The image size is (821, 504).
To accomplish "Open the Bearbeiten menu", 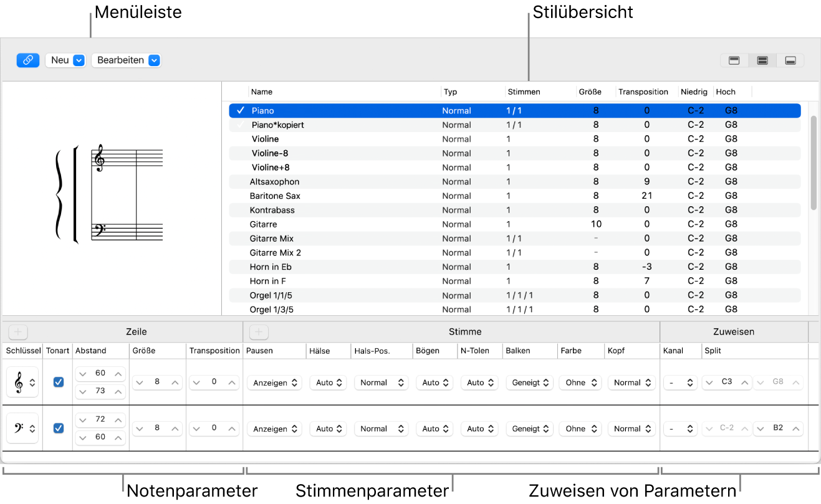I will click(x=126, y=60).
